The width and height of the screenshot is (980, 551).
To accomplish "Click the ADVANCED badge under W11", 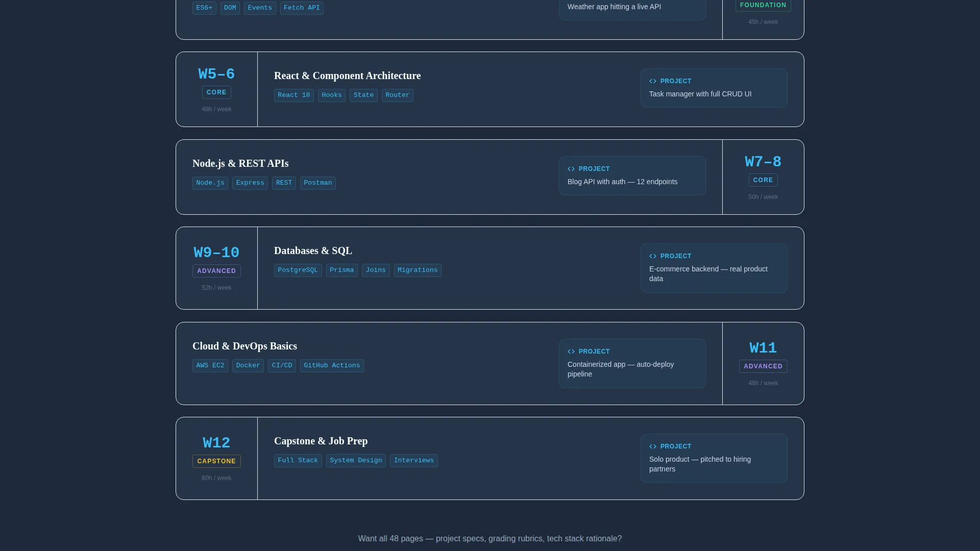I will (x=763, y=366).
